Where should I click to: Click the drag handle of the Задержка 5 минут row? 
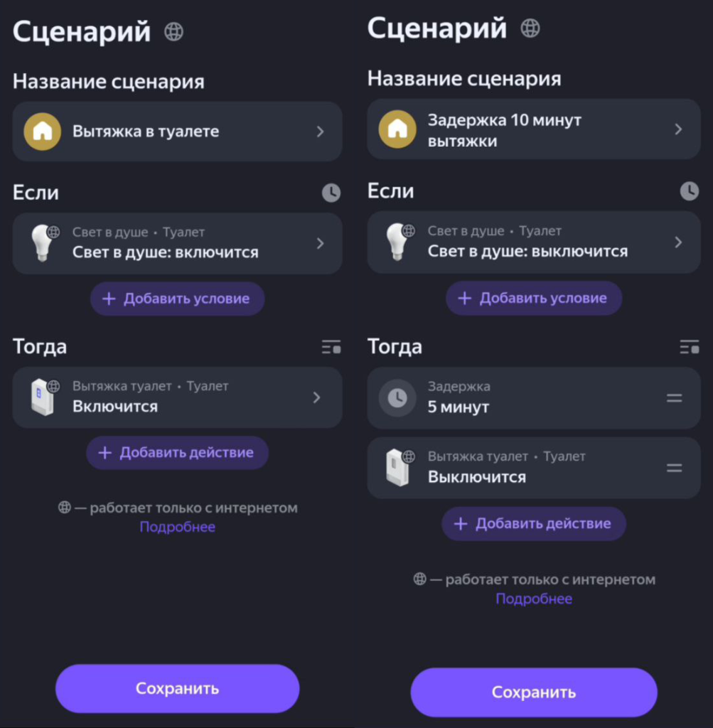coord(674,397)
